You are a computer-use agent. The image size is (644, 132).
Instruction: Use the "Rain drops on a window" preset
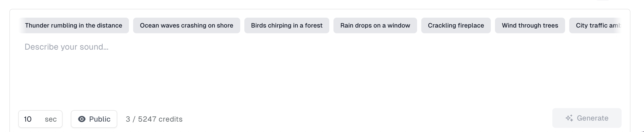pyautogui.click(x=375, y=25)
